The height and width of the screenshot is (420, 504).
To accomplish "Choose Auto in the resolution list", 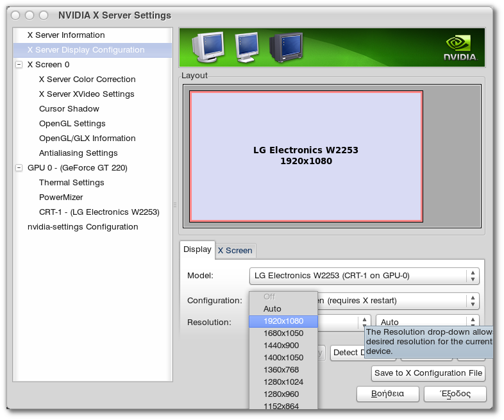I will pos(283,309).
